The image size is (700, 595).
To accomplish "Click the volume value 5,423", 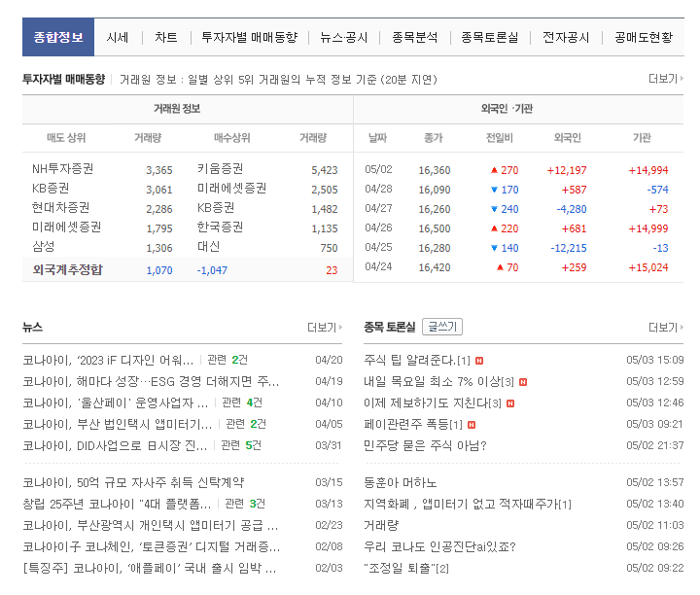I will [325, 170].
